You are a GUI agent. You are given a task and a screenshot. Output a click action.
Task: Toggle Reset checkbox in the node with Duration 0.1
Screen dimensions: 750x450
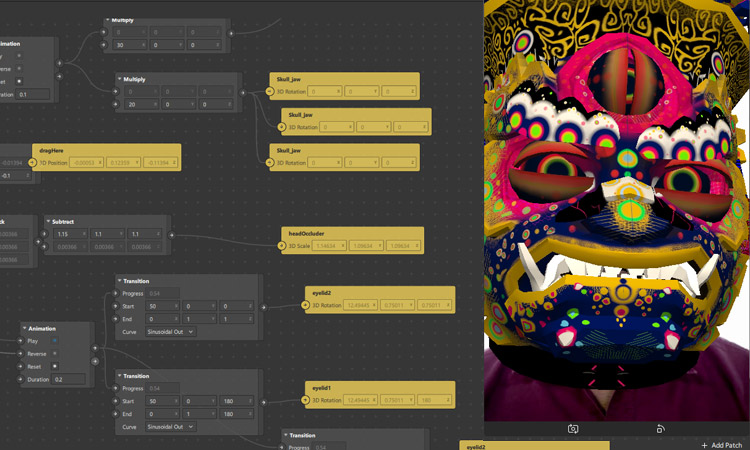[x=19, y=81]
